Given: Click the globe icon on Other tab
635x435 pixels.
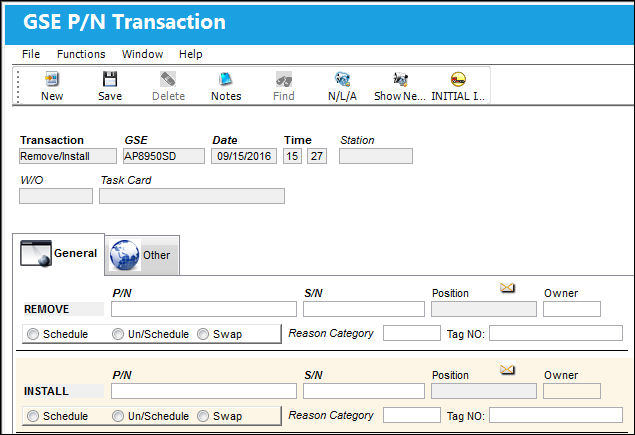Looking at the screenshot, I should point(125,255).
